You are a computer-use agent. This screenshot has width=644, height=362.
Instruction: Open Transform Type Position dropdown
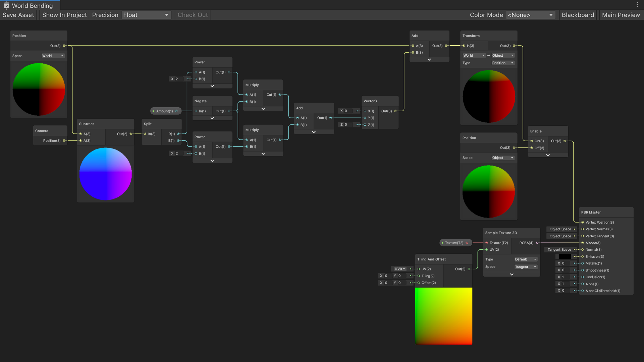pyautogui.click(x=503, y=63)
